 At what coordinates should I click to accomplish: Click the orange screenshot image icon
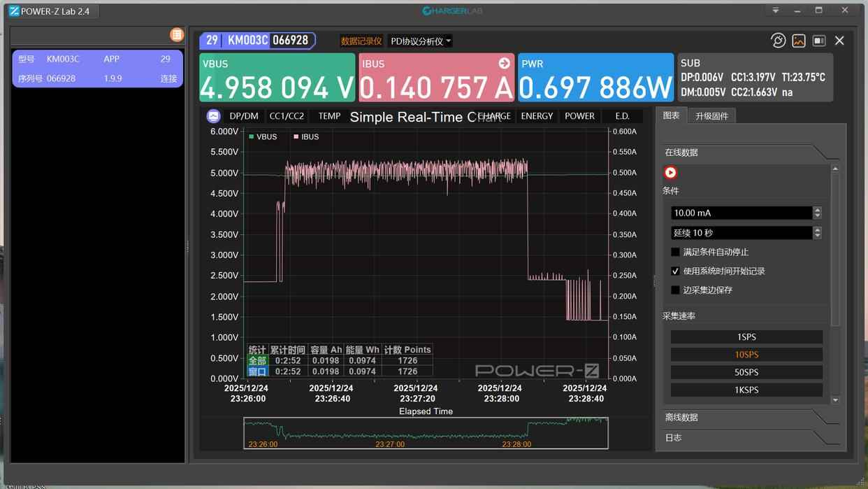pyautogui.click(x=799, y=41)
